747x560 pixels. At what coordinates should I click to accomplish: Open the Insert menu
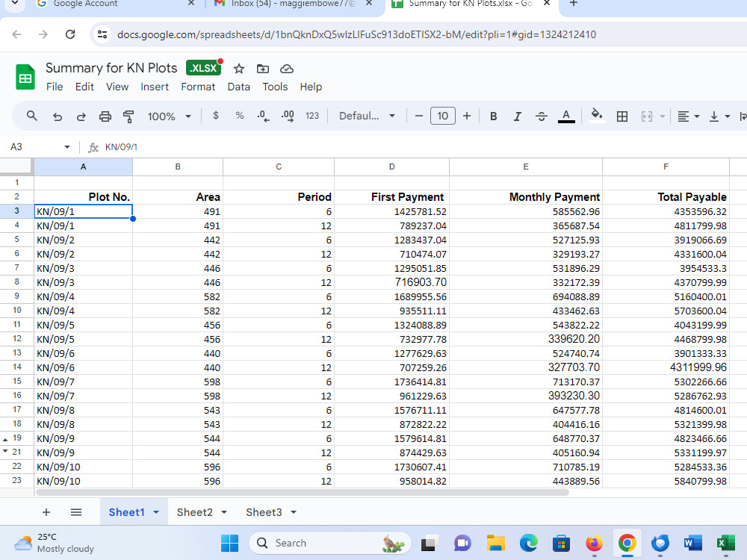tap(155, 87)
